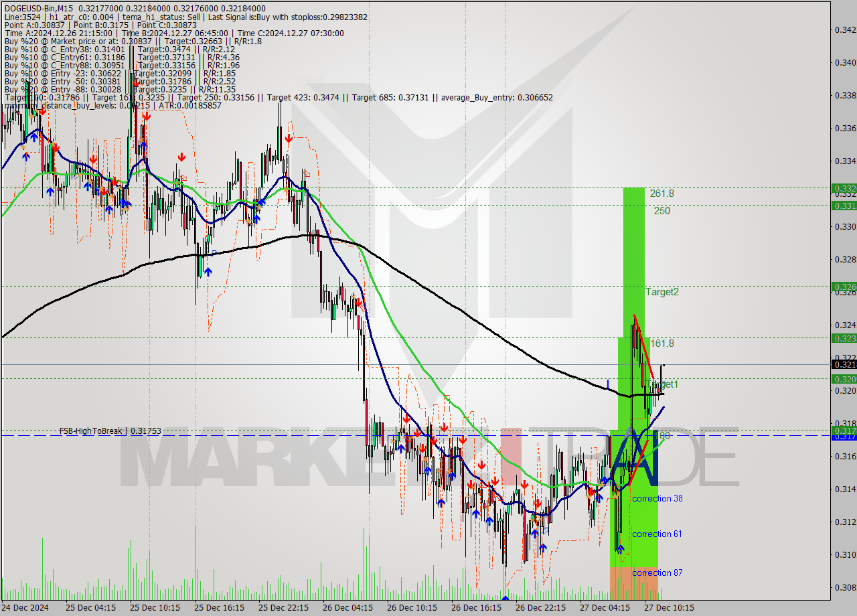Click the 0.340 price axis label
This screenshot has width=857, height=616.
pyautogui.click(x=846, y=62)
